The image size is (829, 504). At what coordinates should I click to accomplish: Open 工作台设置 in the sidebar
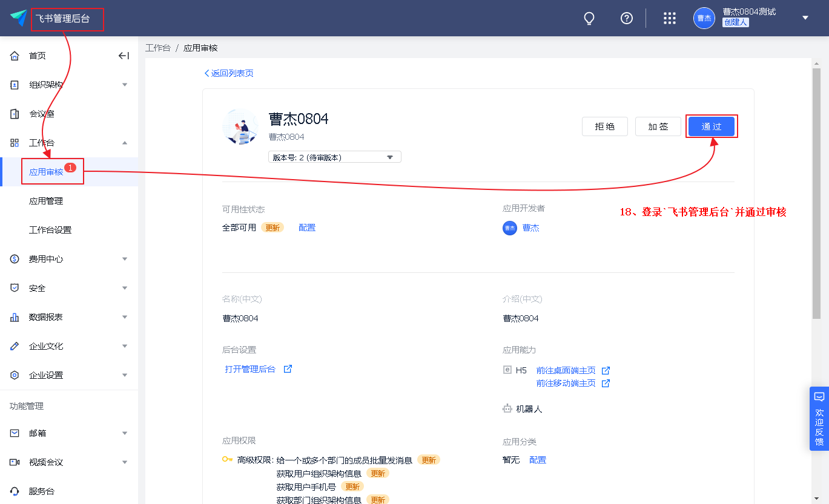50,230
